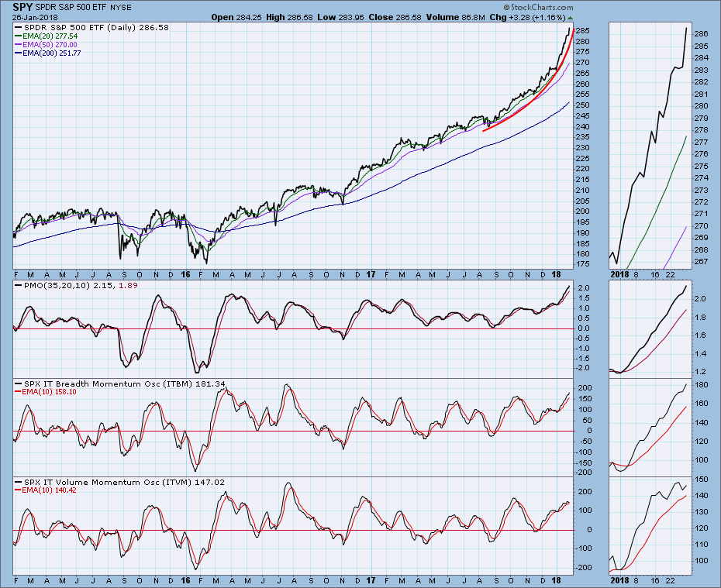Click the SPX IT Volume Momentum Osc label
The image size is (721, 588).
tap(120, 483)
